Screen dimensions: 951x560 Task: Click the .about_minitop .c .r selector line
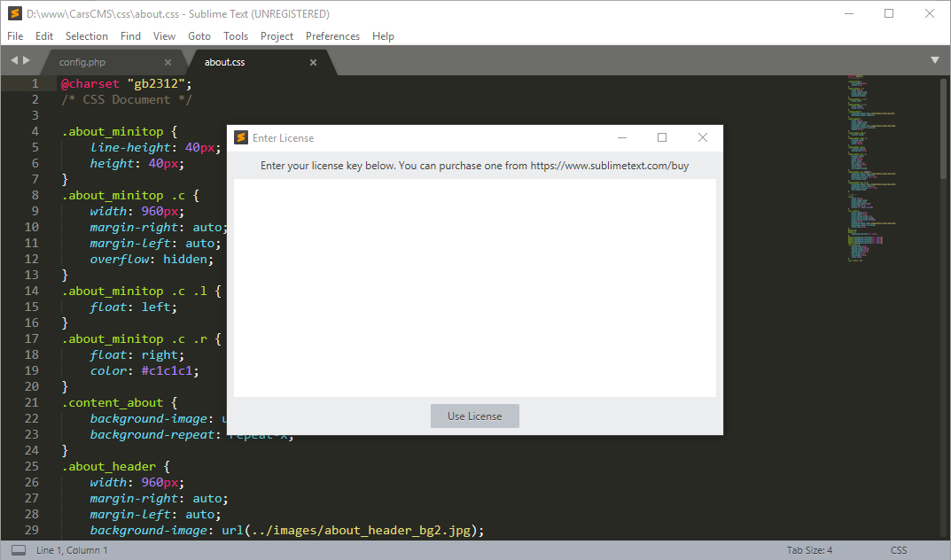pyautogui.click(x=141, y=339)
